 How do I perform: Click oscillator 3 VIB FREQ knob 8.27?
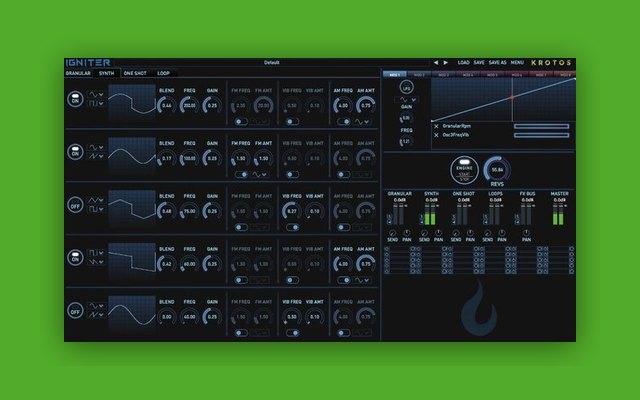click(292, 211)
